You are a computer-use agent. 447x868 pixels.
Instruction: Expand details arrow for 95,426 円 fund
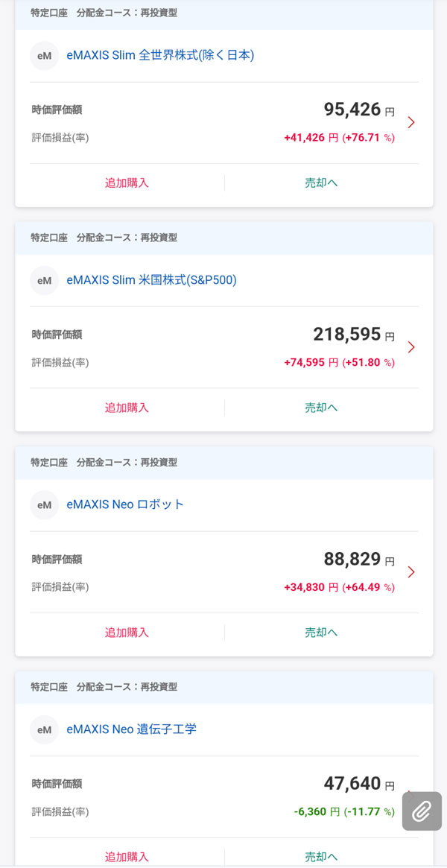tap(411, 122)
